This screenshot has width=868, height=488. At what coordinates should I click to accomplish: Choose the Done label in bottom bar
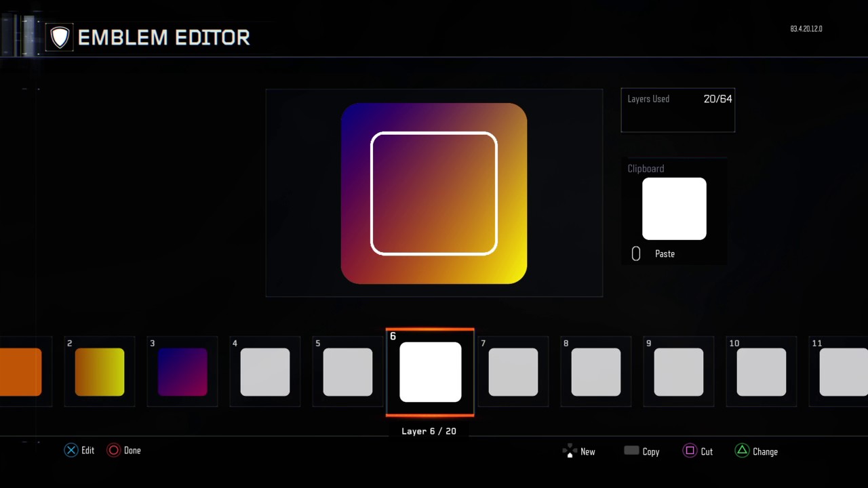point(132,450)
